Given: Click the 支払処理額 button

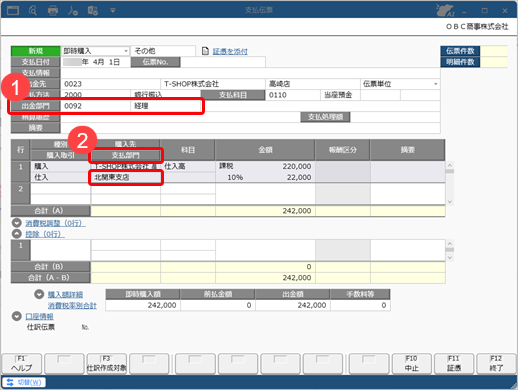Looking at the screenshot, I should click(x=325, y=117).
